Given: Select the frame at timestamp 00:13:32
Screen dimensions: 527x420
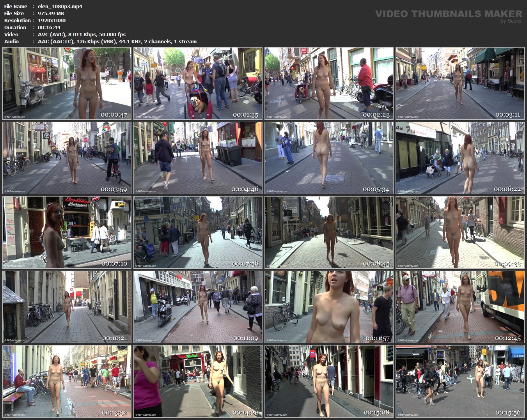Looking at the screenshot, I should click(67, 381).
